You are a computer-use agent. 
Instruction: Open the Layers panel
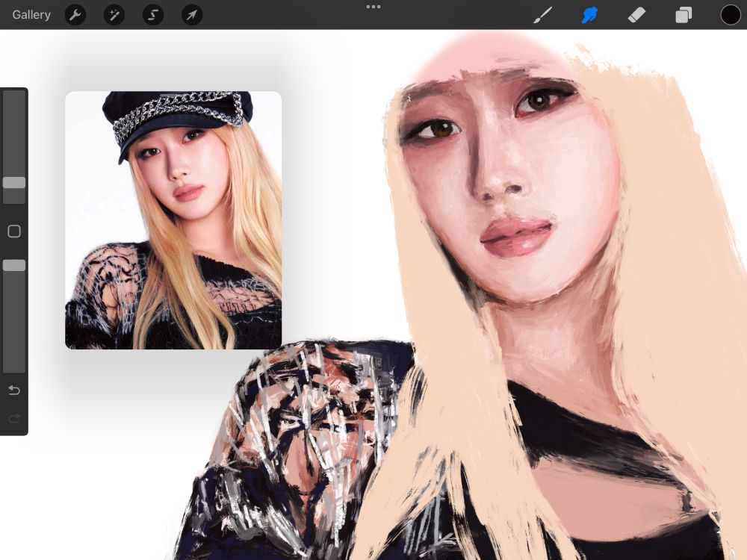(684, 15)
